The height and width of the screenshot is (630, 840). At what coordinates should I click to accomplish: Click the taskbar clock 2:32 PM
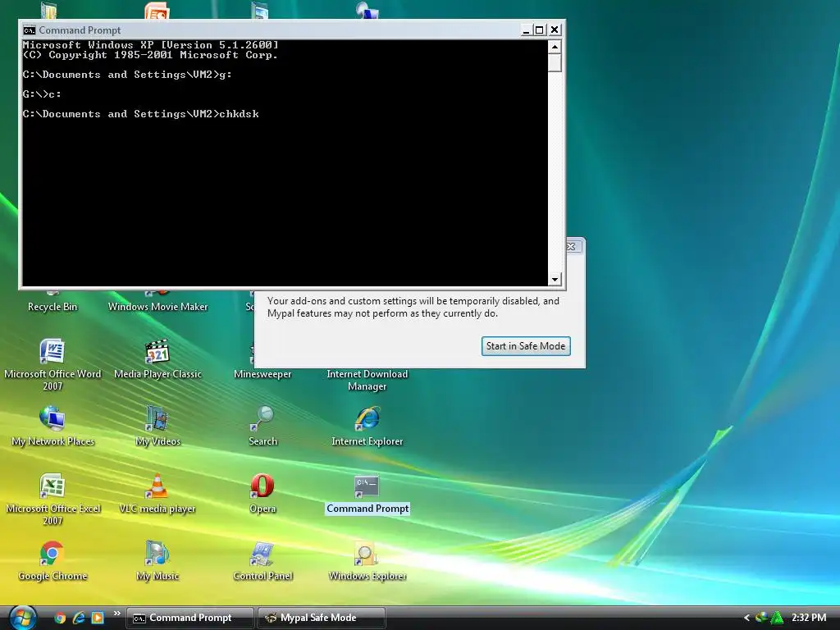(x=808, y=618)
